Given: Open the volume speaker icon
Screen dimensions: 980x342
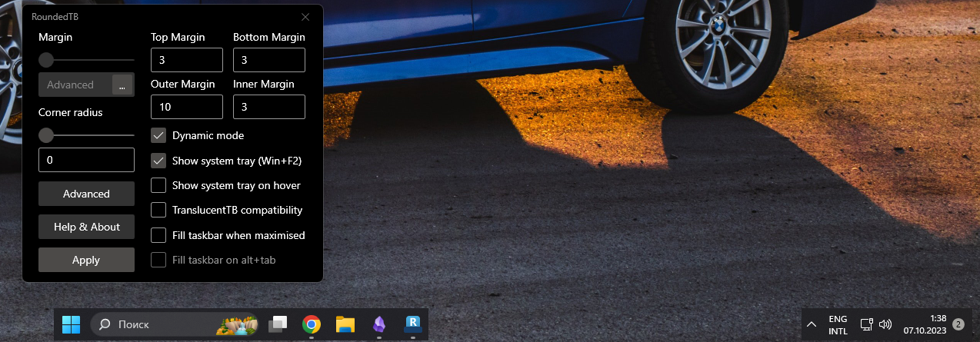Looking at the screenshot, I should [x=885, y=324].
